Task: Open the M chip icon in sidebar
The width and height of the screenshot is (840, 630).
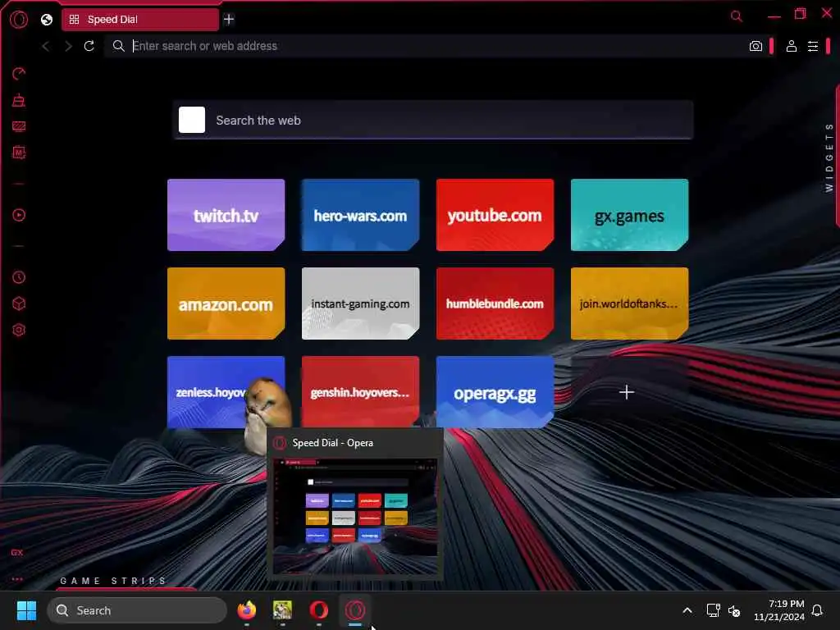Action: point(19,153)
